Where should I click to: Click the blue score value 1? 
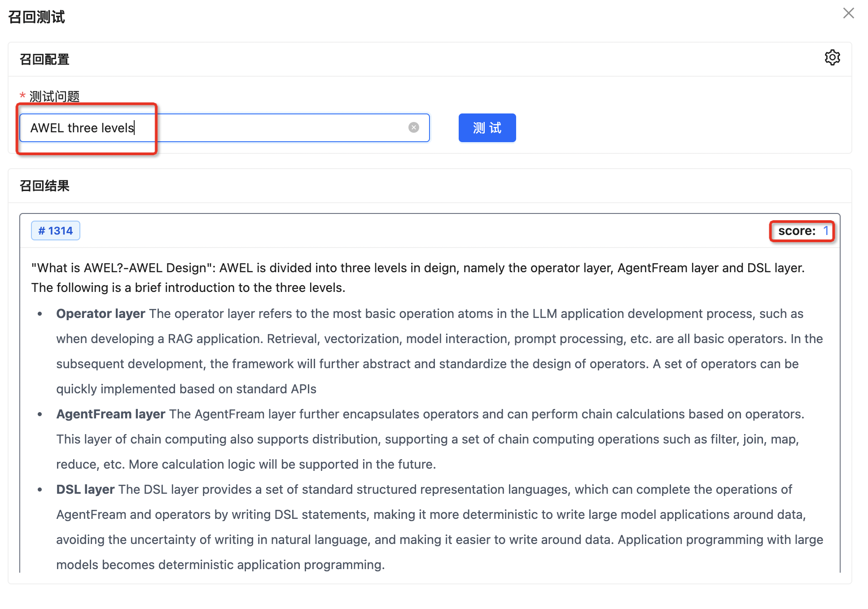[x=825, y=231]
